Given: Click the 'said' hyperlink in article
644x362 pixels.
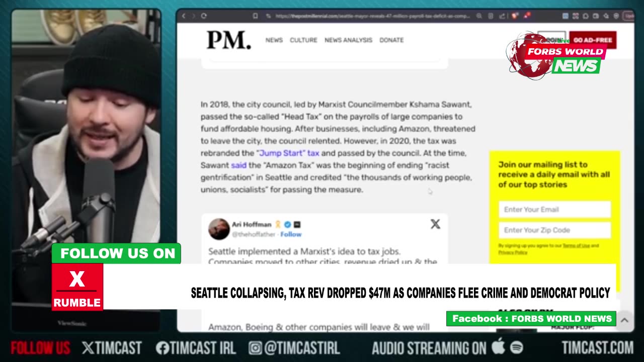Looking at the screenshot, I should (238, 165).
